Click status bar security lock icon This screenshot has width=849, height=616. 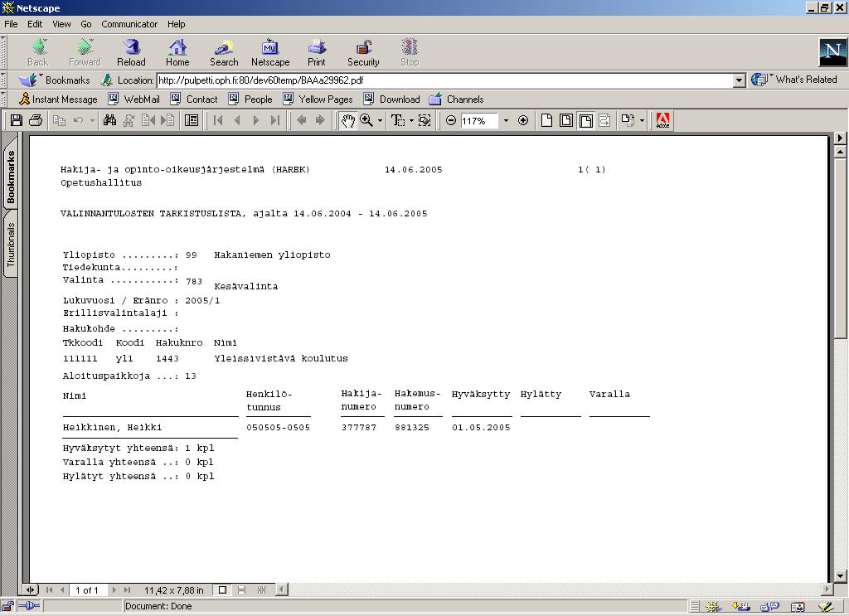[x=7, y=606]
